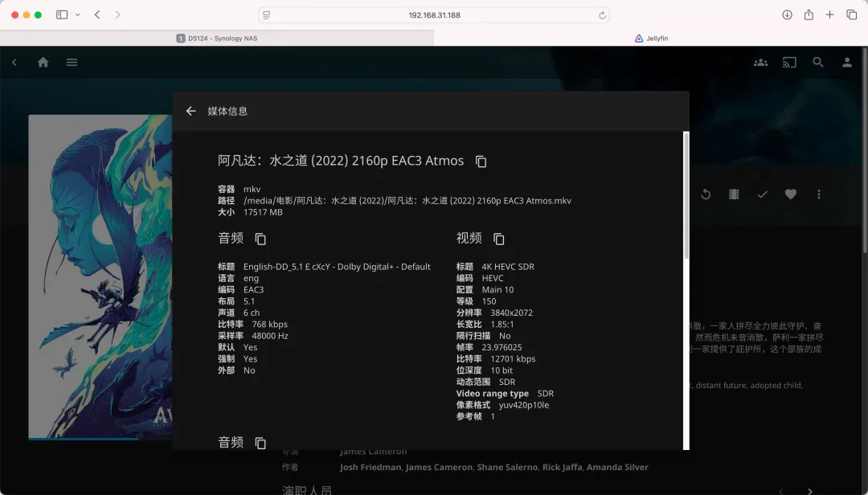Screen dimensions: 868x495
Task: Switch to the Jellyfin tab
Action: pyautogui.click(x=651, y=39)
